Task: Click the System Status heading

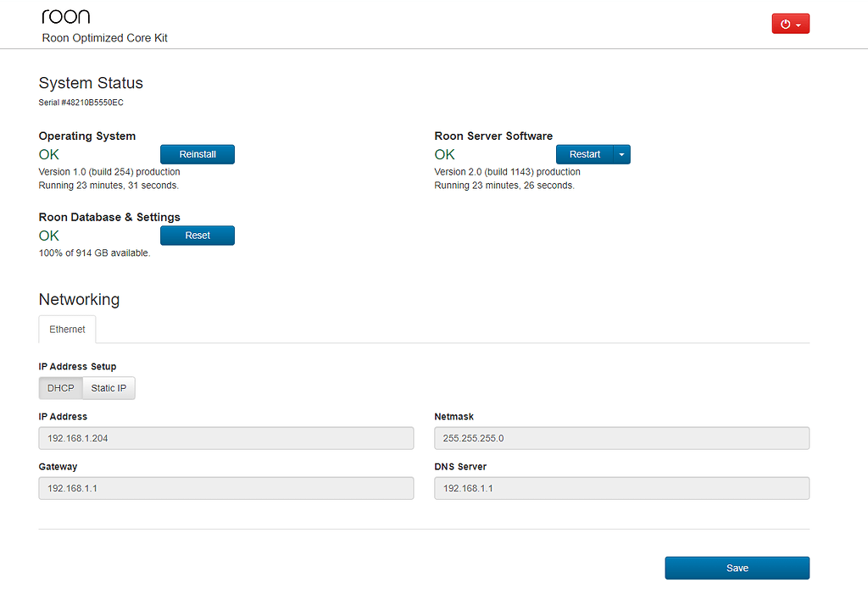Action: [x=91, y=83]
